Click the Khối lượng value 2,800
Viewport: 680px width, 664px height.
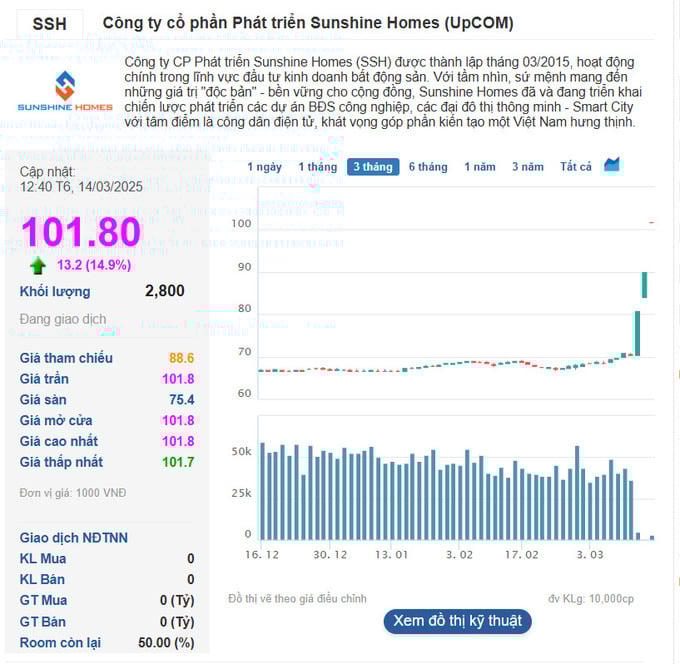164,291
